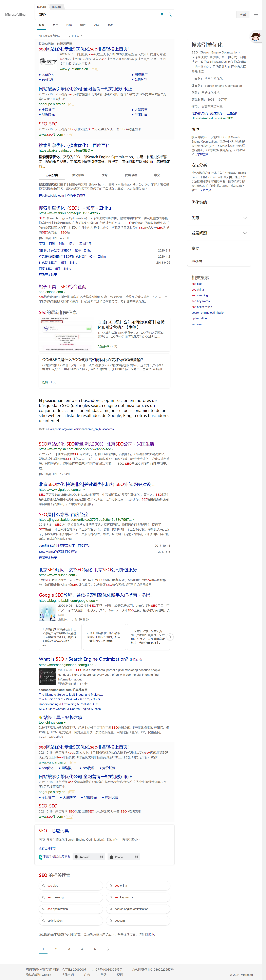
Task: Click 查看更多释义 in dictionary card
Action: (x=48, y=848)
